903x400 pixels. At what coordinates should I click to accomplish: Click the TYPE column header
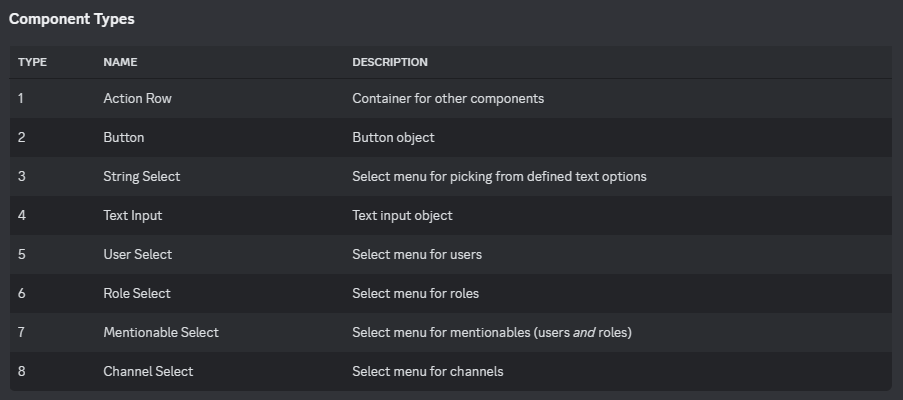point(32,62)
